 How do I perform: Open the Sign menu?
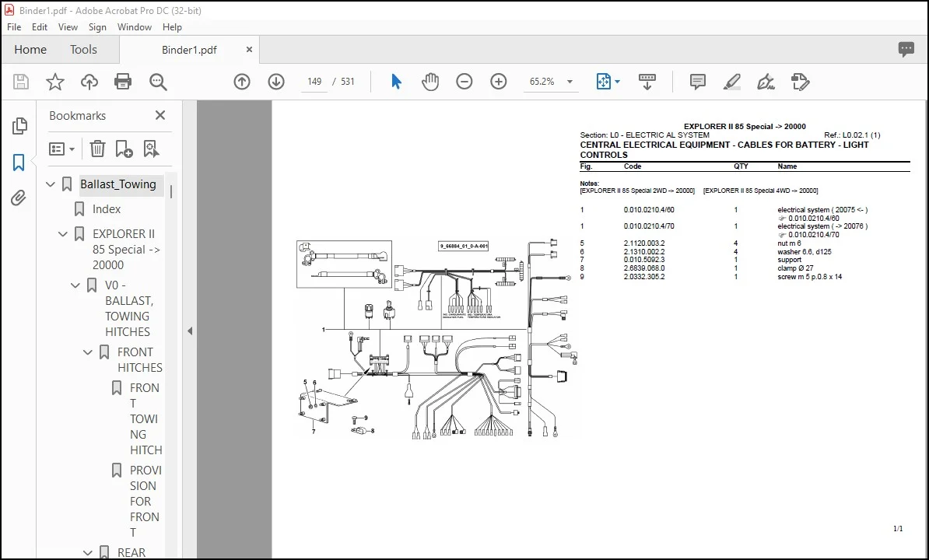click(97, 26)
